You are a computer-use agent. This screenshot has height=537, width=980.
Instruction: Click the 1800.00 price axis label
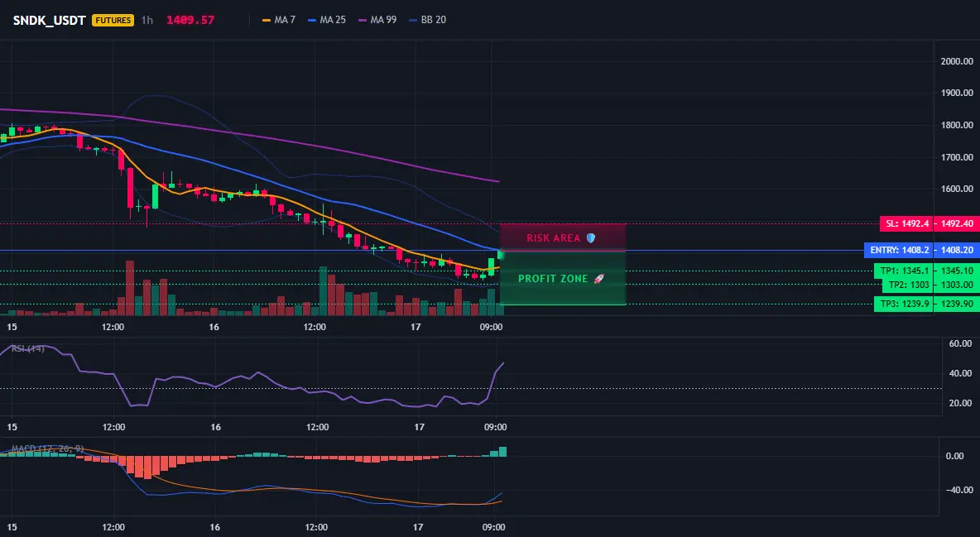click(x=957, y=125)
